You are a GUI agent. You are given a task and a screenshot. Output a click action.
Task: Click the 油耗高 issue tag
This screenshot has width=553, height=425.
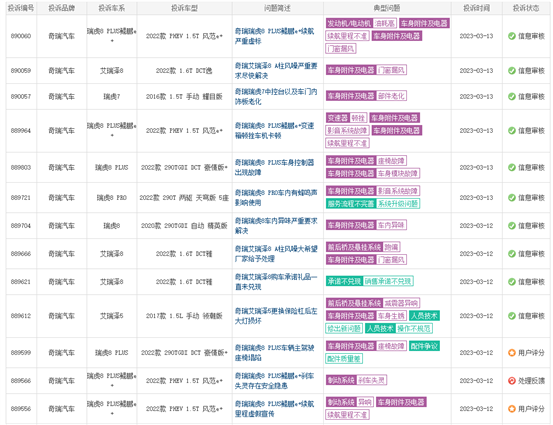coord(385,23)
